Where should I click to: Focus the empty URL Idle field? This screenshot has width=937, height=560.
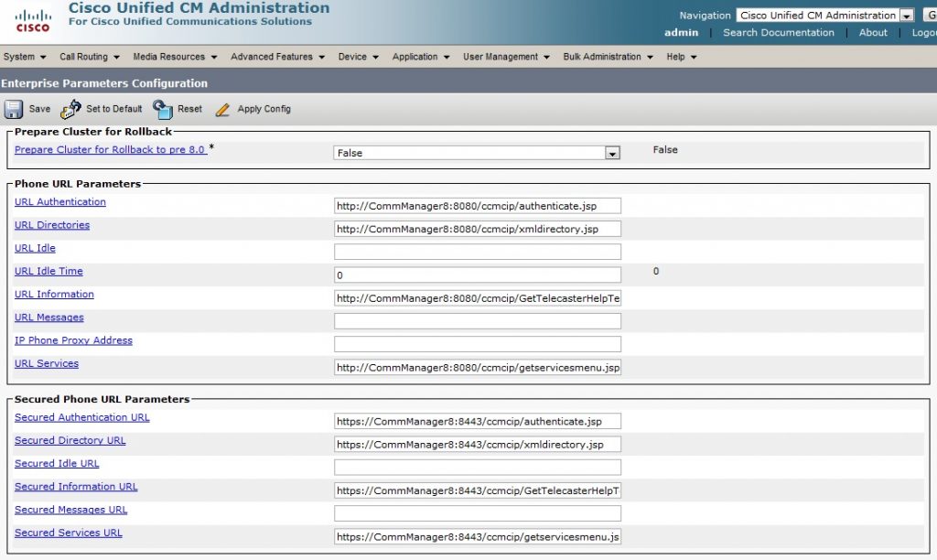coord(478,252)
